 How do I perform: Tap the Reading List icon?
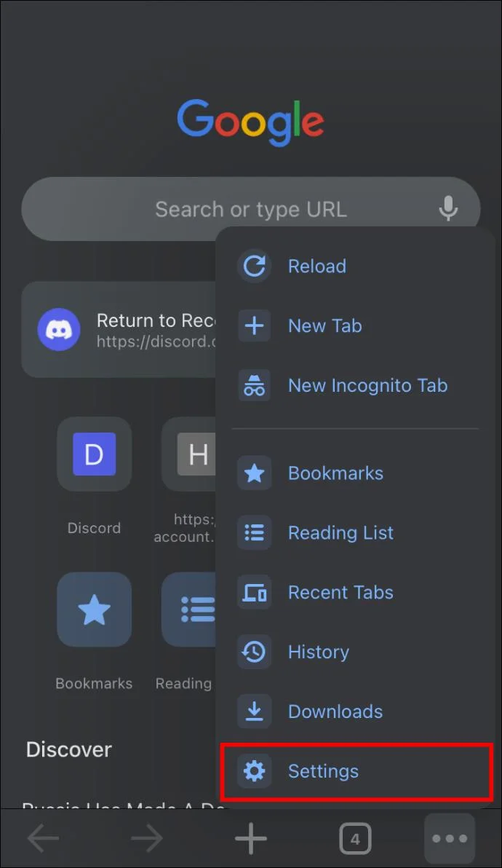click(254, 532)
